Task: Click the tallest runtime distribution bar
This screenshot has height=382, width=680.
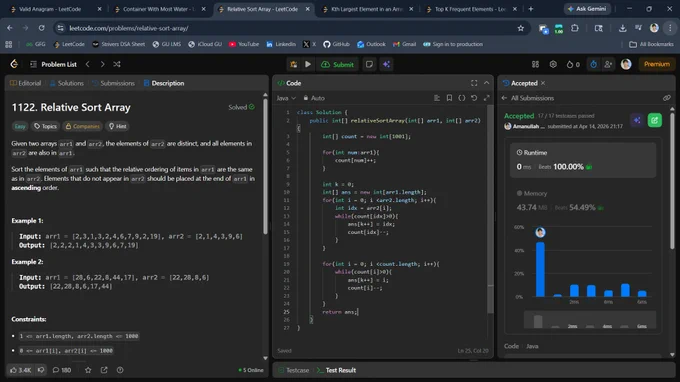Action: coord(540,269)
